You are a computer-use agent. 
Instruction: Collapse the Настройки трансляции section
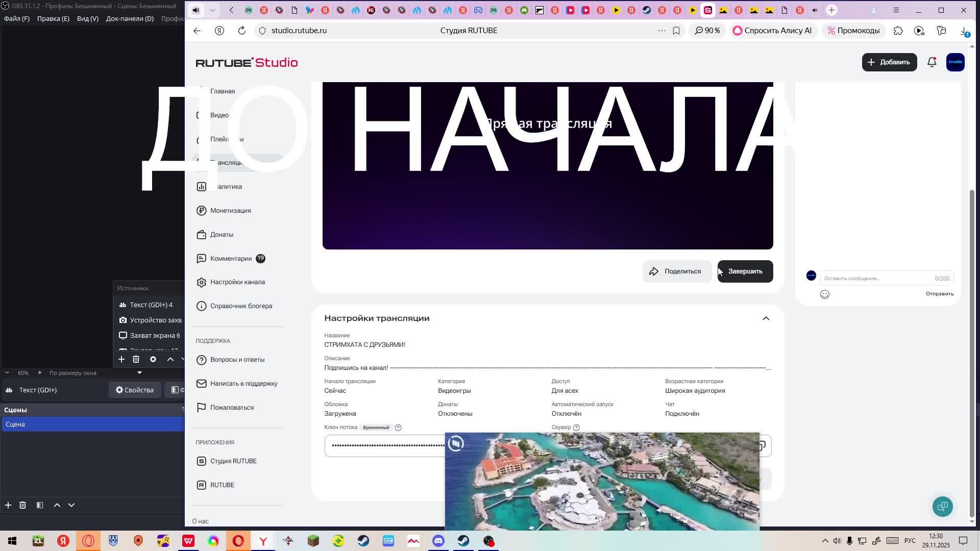pyautogui.click(x=766, y=318)
